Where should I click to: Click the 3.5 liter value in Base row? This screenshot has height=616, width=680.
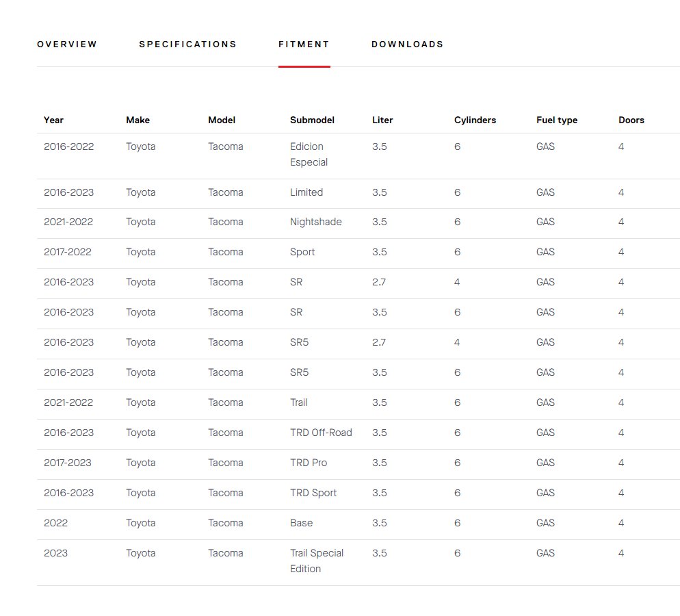click(x=380, y=523)
